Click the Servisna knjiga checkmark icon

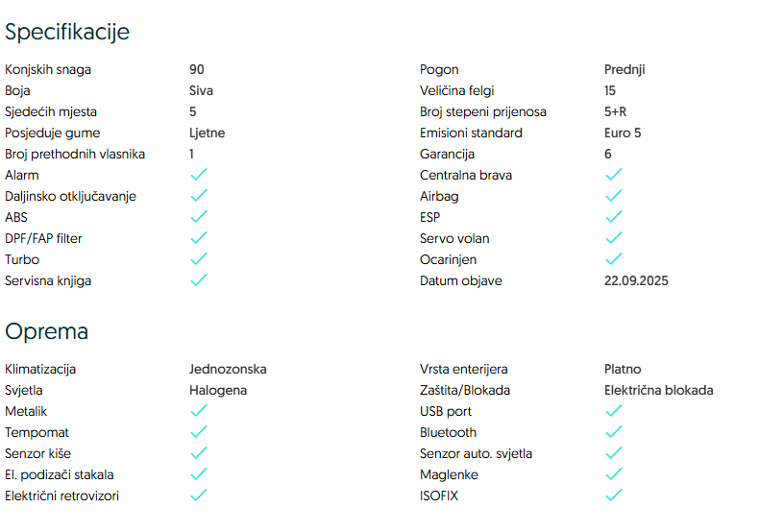(199, 280)
